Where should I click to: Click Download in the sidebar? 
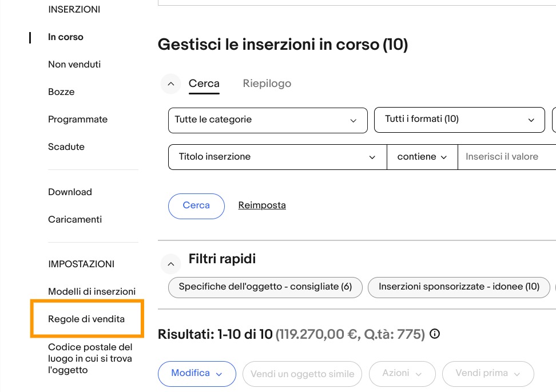coord(70,192)
